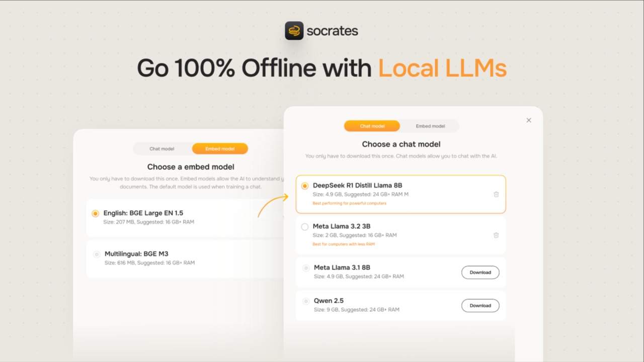Screen dimensions: 644x362
Task: Select Multilingual: BGE M3 embed model
Action: point(96,254)
